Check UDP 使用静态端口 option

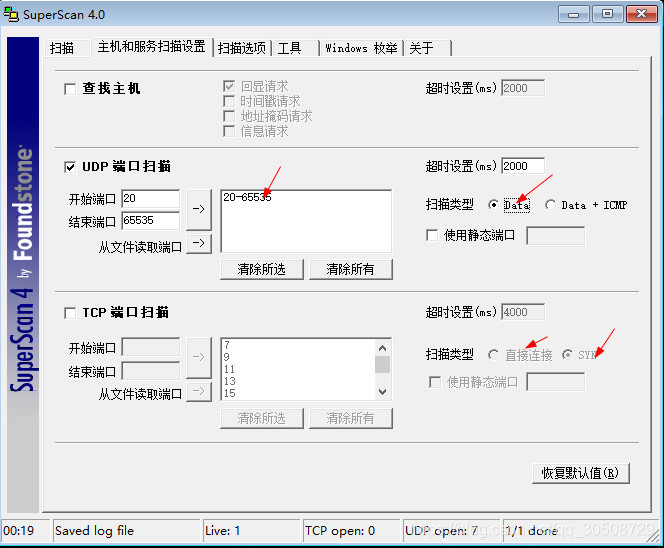[432, 235]
